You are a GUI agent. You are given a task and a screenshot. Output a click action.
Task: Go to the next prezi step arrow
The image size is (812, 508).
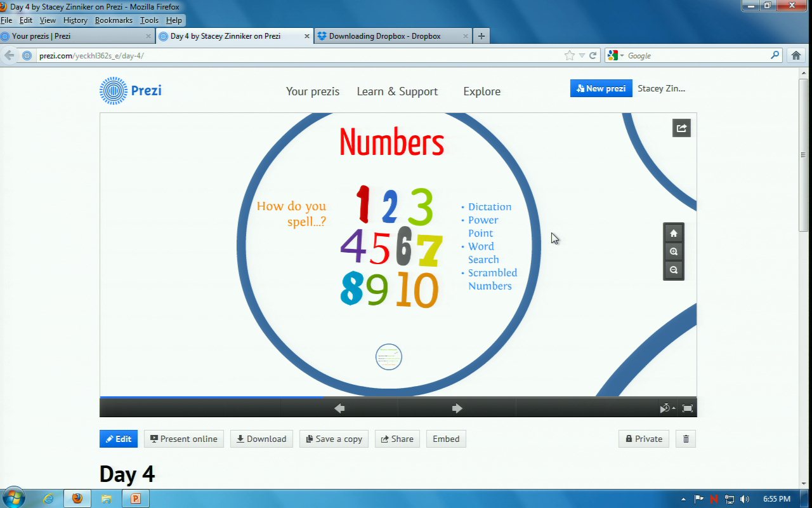tap(457, 408)
